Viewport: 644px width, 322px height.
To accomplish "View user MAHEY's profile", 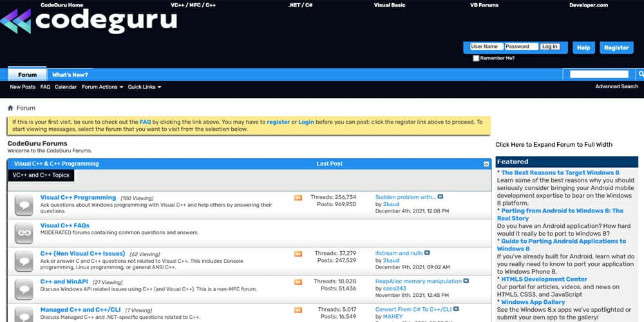I will pyautogui.click(x=393, y=317).
